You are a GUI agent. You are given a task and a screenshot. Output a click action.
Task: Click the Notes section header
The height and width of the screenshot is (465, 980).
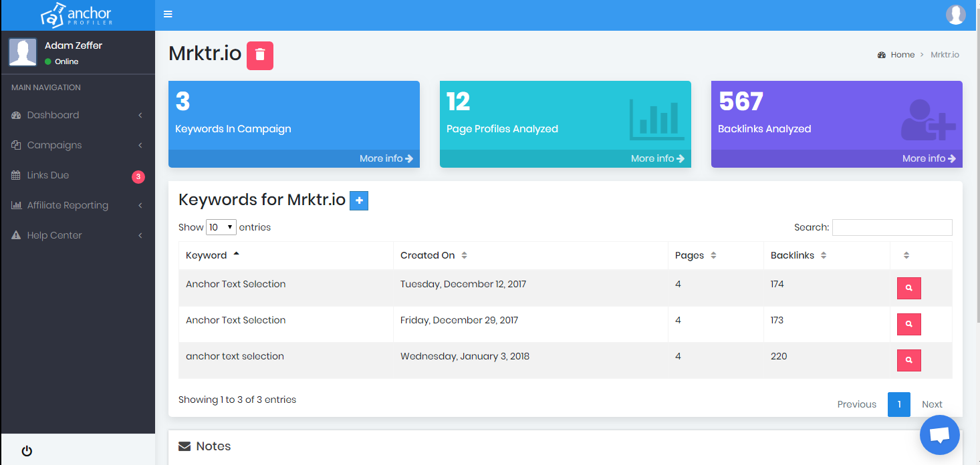click(x=205, y=446)
